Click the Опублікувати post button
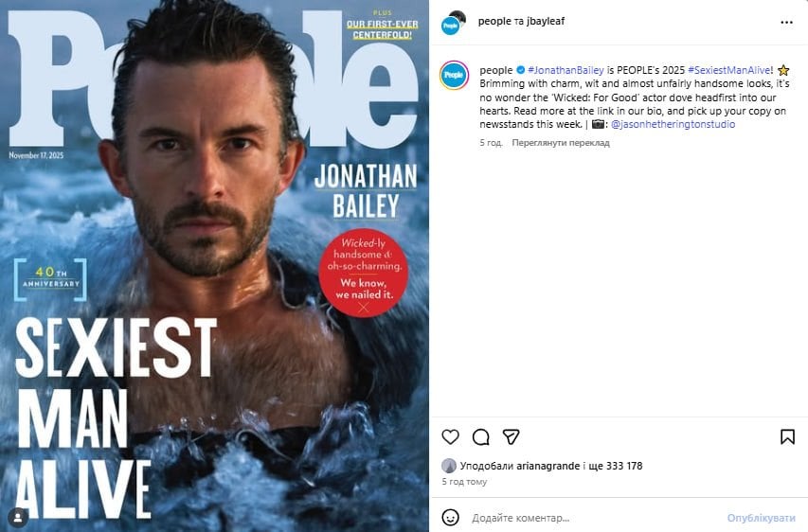 tap(761, 518)
